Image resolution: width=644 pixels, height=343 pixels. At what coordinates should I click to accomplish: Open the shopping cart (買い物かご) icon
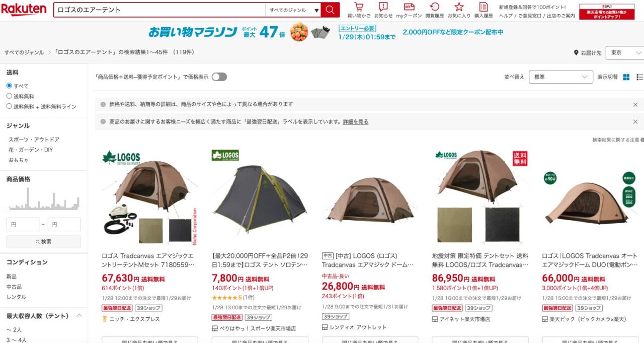359,10
